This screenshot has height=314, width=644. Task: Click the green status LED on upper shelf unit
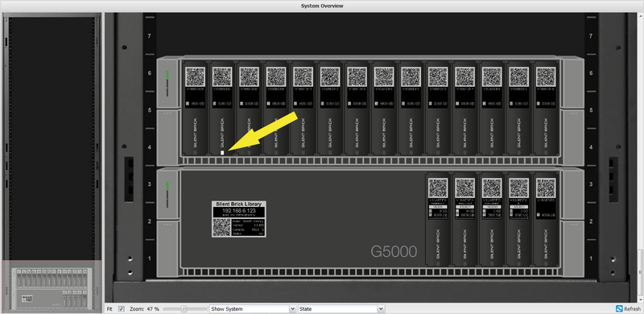coord(167,75)
